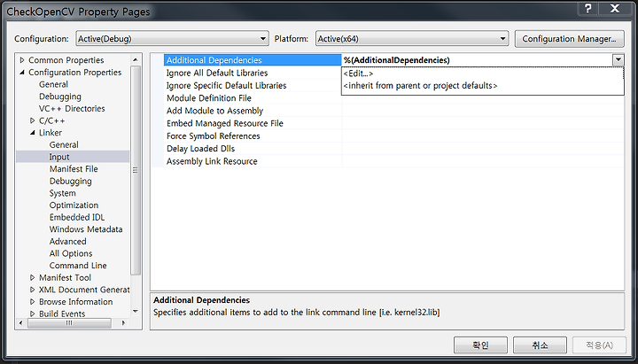Image resolution: width=638 pixels, height=364 pixels.
Task: Click the 취소 (Cancel) button
Action: point(540,345)
